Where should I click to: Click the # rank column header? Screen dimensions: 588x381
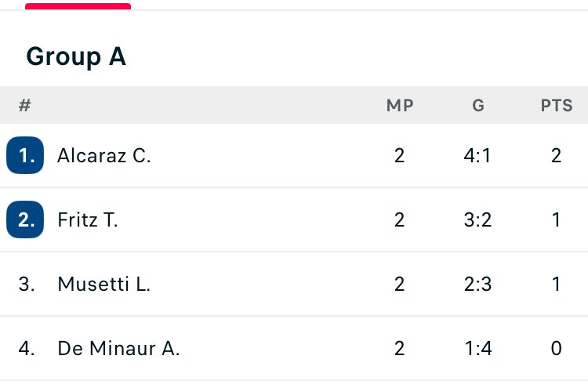coord(24,106)
